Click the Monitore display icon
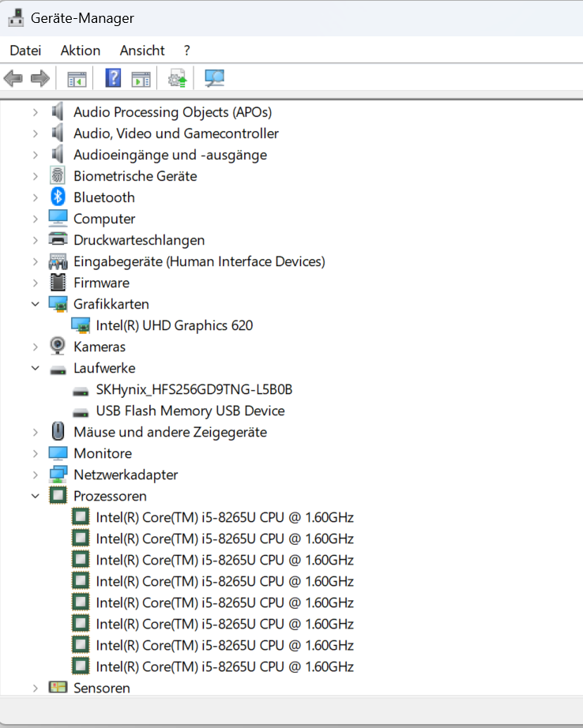Screen dimensions: 583x728 [x=58, y=453]
